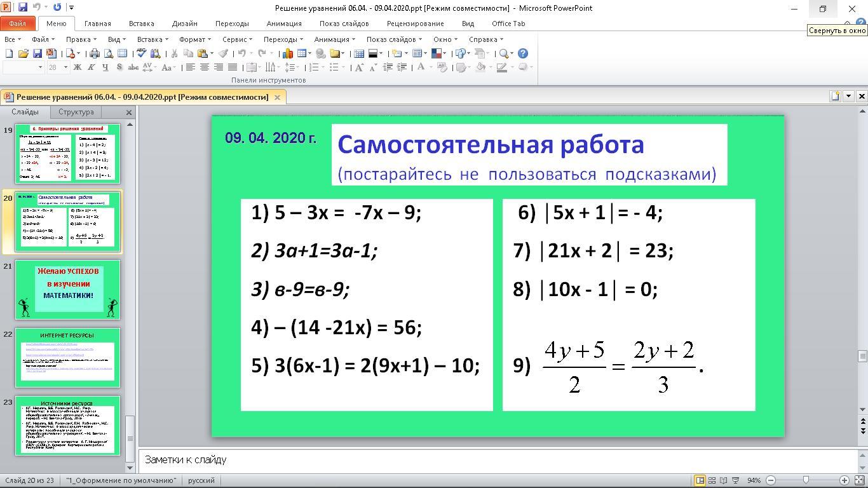Click the zoom slider handle
This screenshot has height=488, width=868.
[806, 480]
